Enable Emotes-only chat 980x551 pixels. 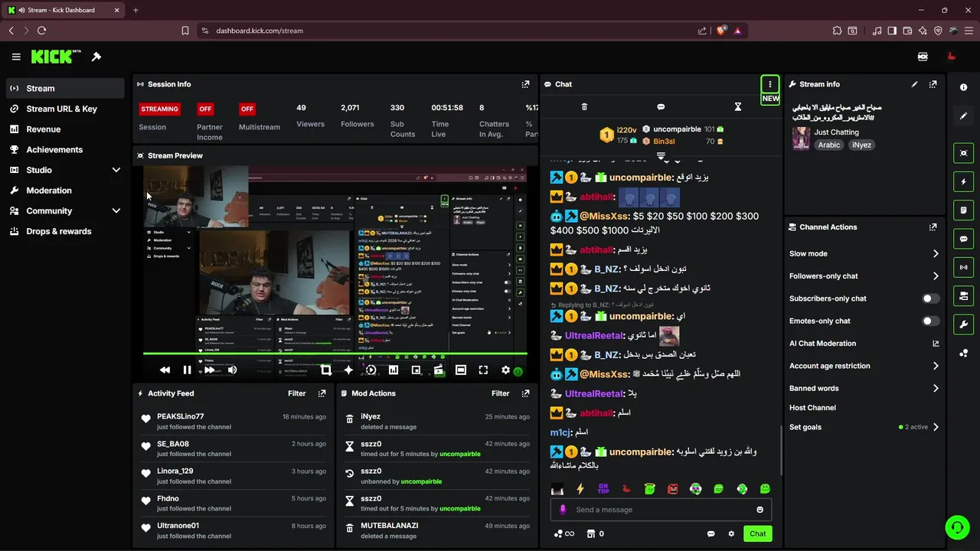click(930, 321)
